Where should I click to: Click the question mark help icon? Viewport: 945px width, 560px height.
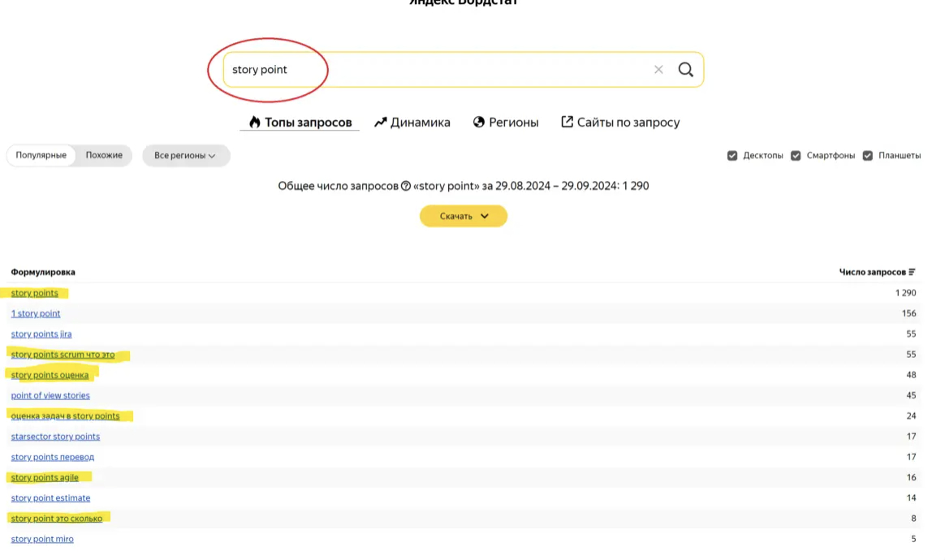click(406, 186)
